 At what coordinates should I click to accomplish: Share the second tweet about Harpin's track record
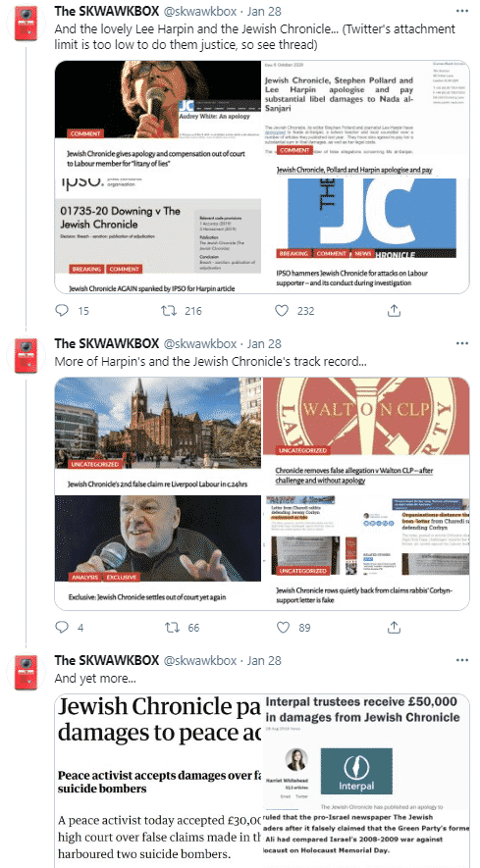394,627
